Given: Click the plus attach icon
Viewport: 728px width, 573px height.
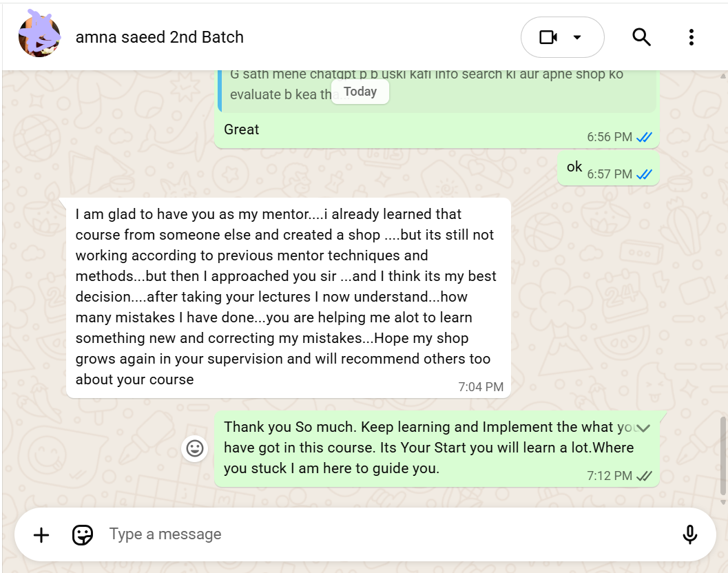Looking at the screenshot, I should click(x=41, y=534).
